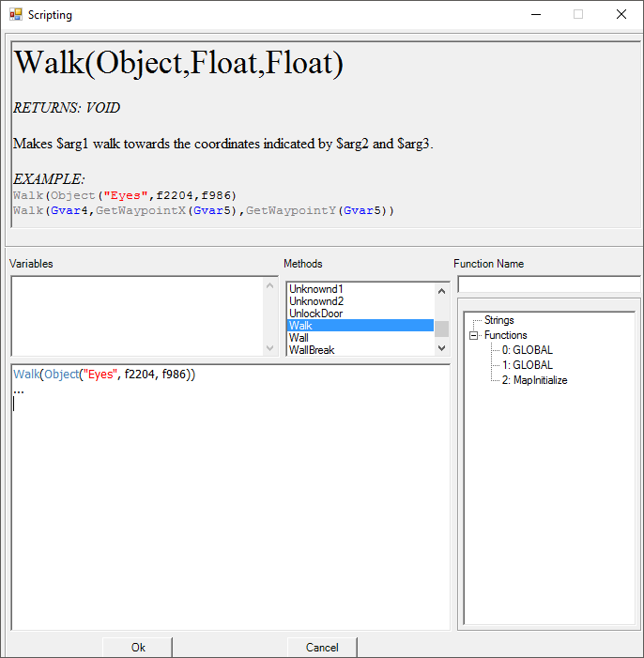Choose Unknownd2 from Methods list
The height and width of the screenshot is (658, 644).
316,301
